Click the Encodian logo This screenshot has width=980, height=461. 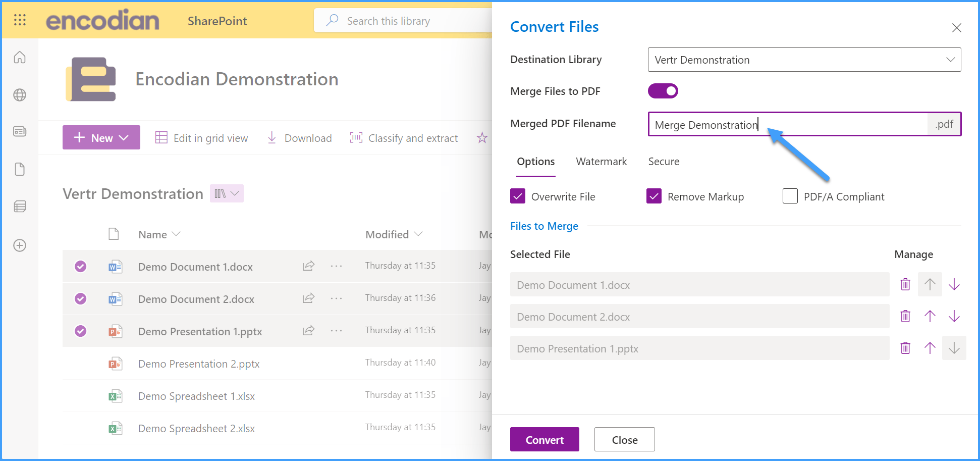tap(102, 20)
